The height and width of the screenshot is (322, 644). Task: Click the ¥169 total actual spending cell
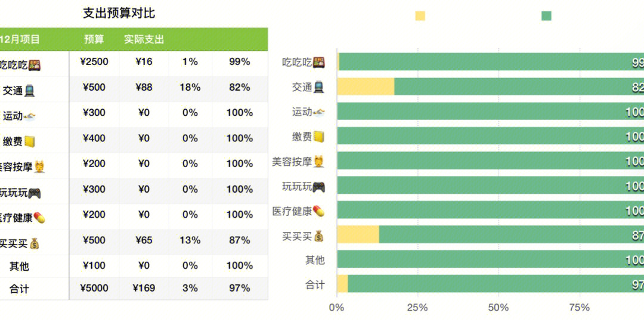(x=144, y=288)
